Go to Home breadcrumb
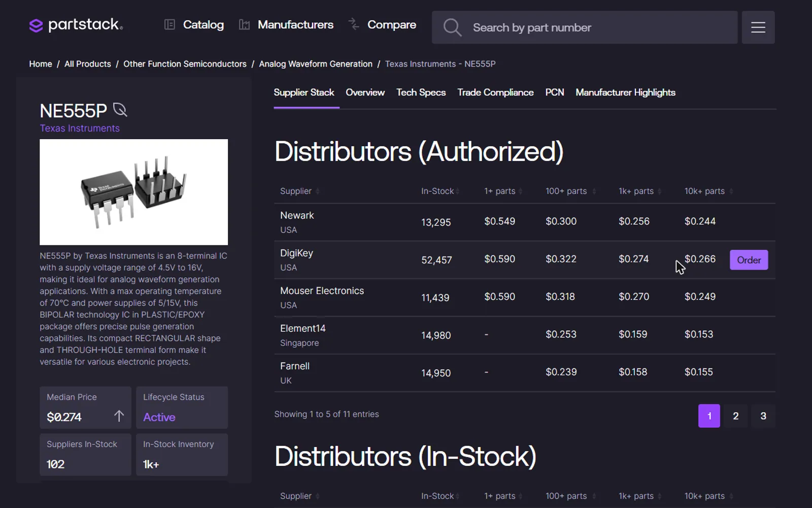This screenshot has height=508, width=812. (x=41, y=64)
